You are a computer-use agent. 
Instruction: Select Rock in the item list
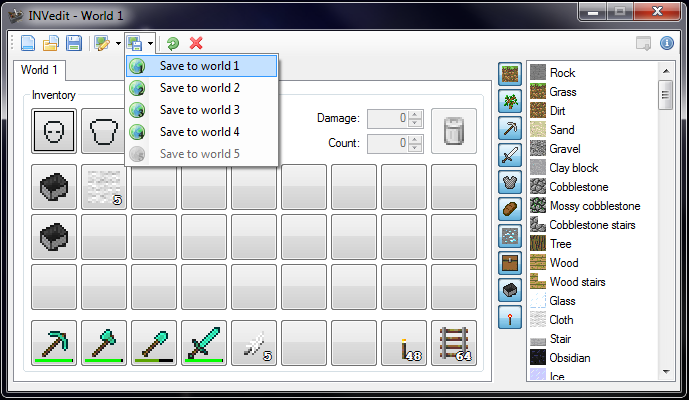[562, 73]
